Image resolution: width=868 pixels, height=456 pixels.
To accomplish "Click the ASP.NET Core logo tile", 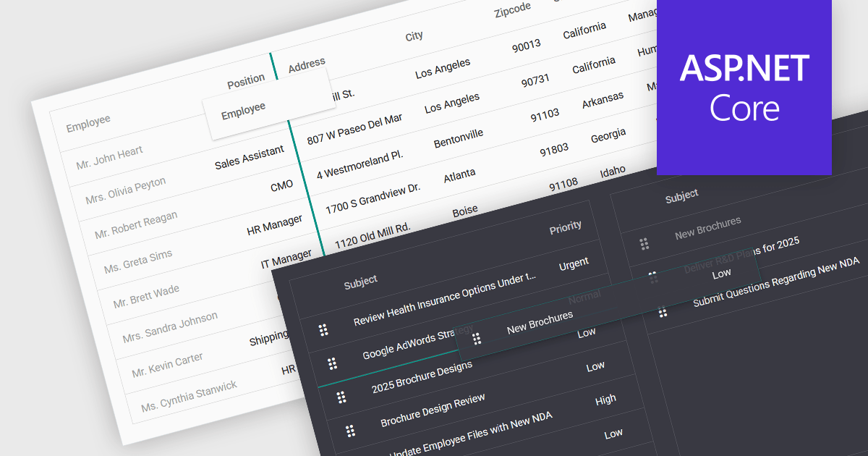I will coord(744,88).
